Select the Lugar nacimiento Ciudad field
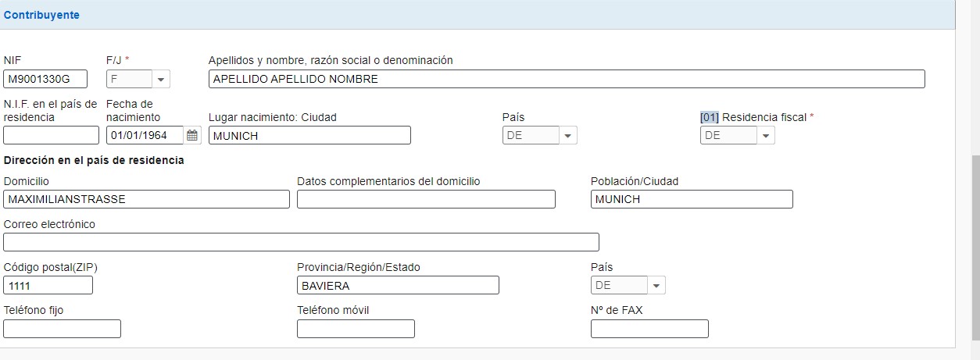The image size is (980, 360). (309, 135)
